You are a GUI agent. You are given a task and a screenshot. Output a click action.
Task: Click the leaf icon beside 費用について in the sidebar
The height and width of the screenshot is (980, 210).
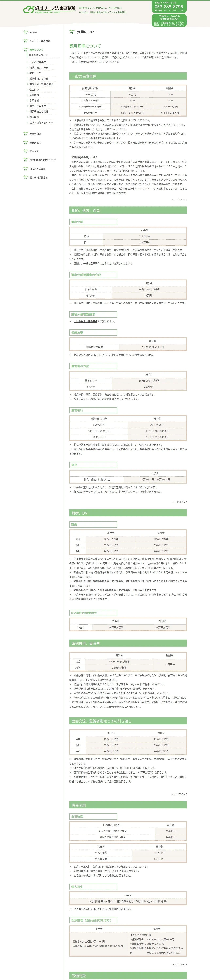point(26,50)
